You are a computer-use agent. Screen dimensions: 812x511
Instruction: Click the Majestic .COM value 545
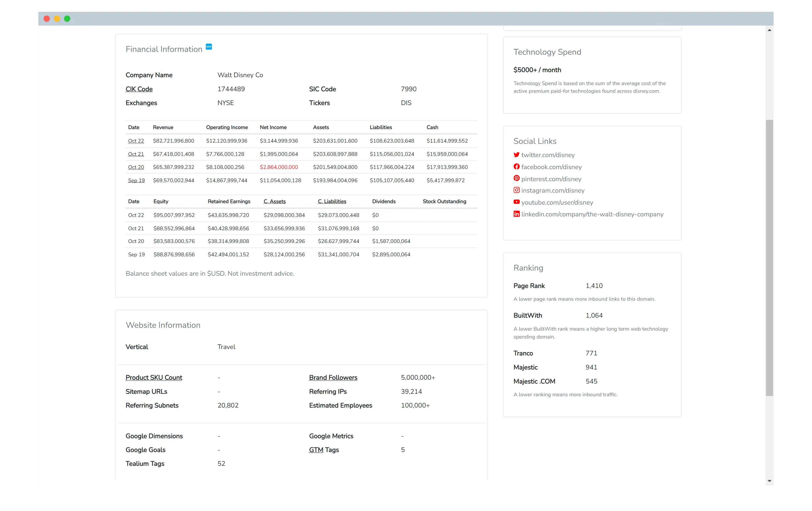click(591, 381)
